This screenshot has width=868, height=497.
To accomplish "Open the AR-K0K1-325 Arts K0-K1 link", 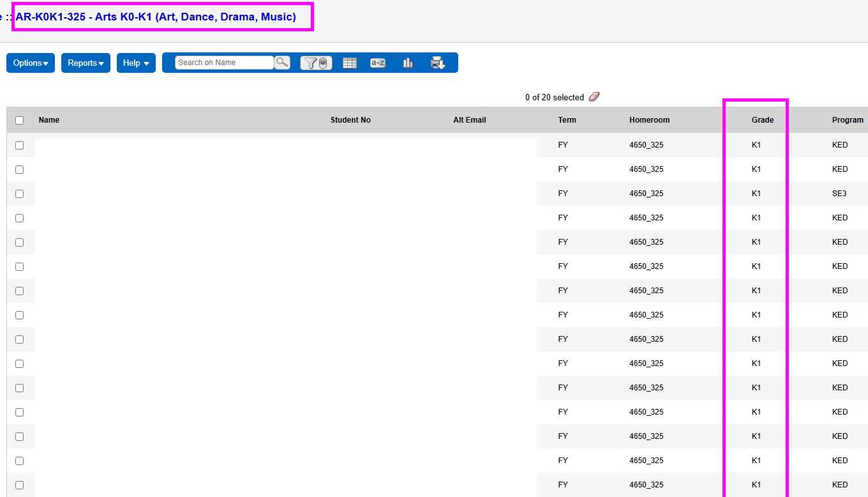I will coord(156,17).
